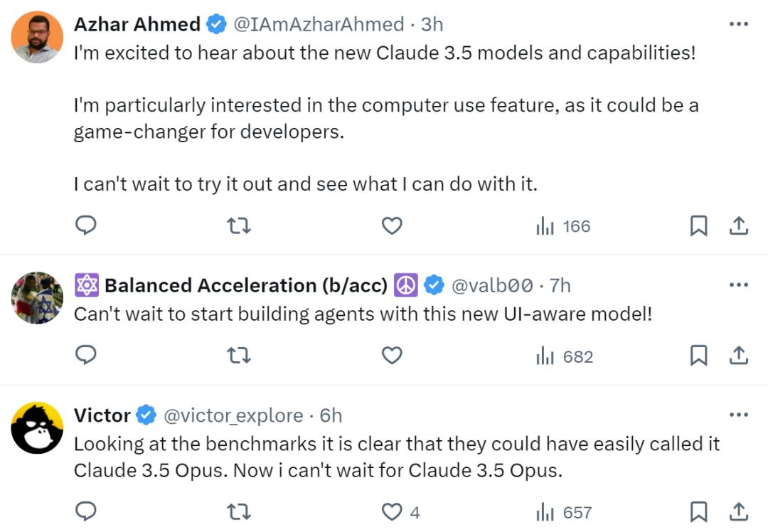Open @IAmAzharAhmed profile handle
The image size is (768, 532).
(x=319, y=24)
